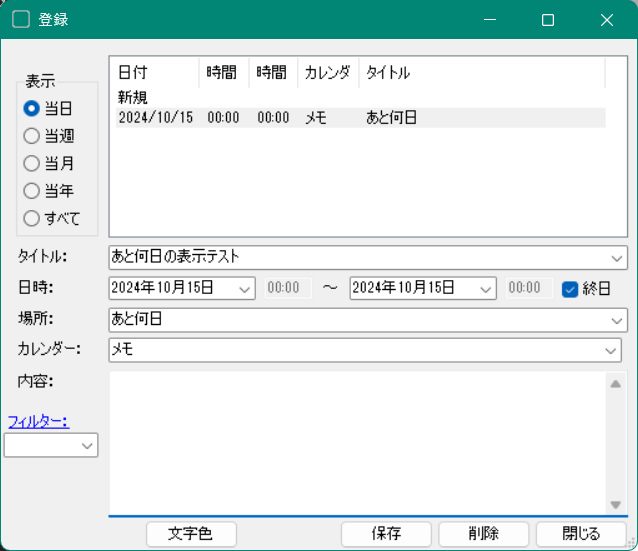Expand the タイトル dropdown list
The height and width of the screenshot is (551, 638).
coord(613,257)
